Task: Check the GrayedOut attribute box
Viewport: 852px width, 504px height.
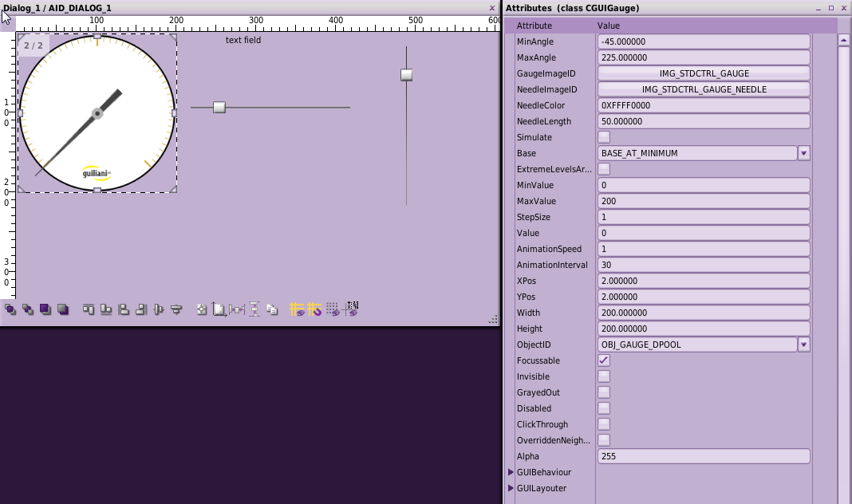Action: coord(604,392)
